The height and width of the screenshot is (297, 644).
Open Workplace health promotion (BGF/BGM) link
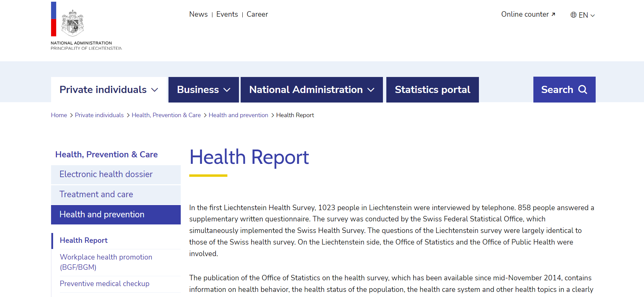(106, 262)
